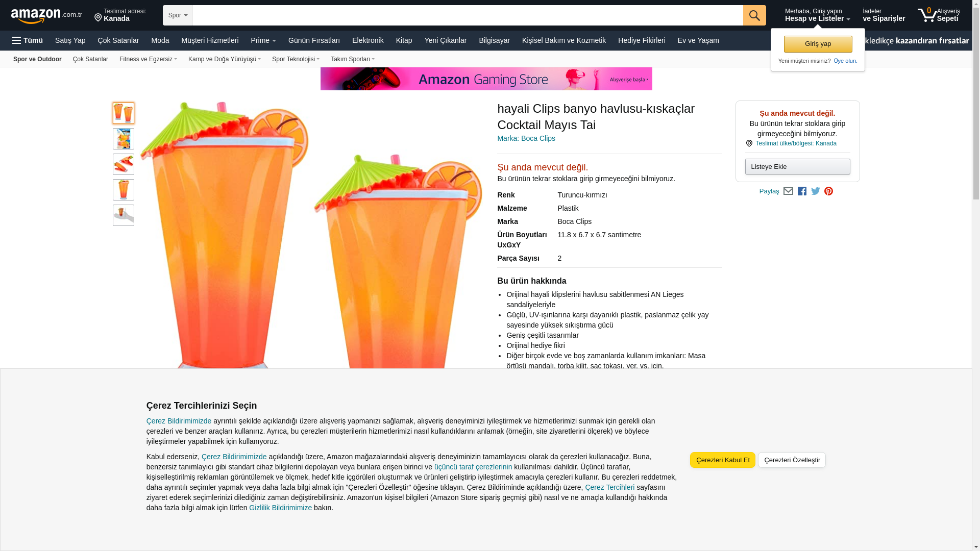The height and width of the screenshot is (551, 980).
Task: Expand Spor Teknolojisi submenu
Action: (x=296, y=59)
